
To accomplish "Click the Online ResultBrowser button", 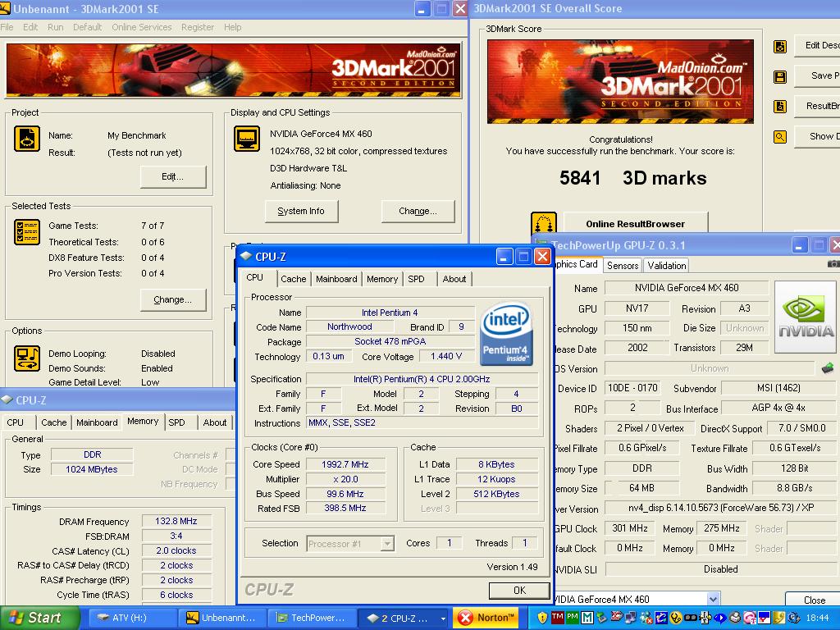I will coord(636,224).
